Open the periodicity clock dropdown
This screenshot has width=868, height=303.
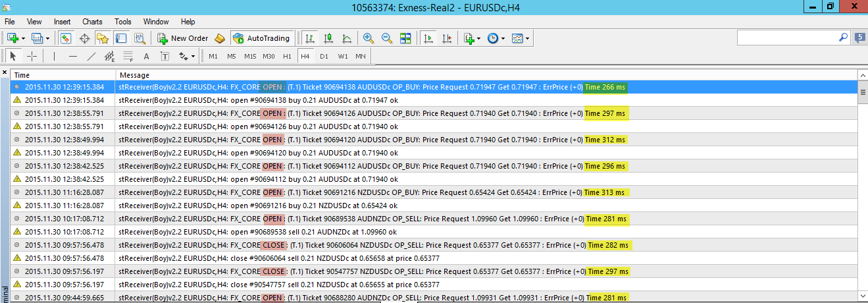[503, 38]
